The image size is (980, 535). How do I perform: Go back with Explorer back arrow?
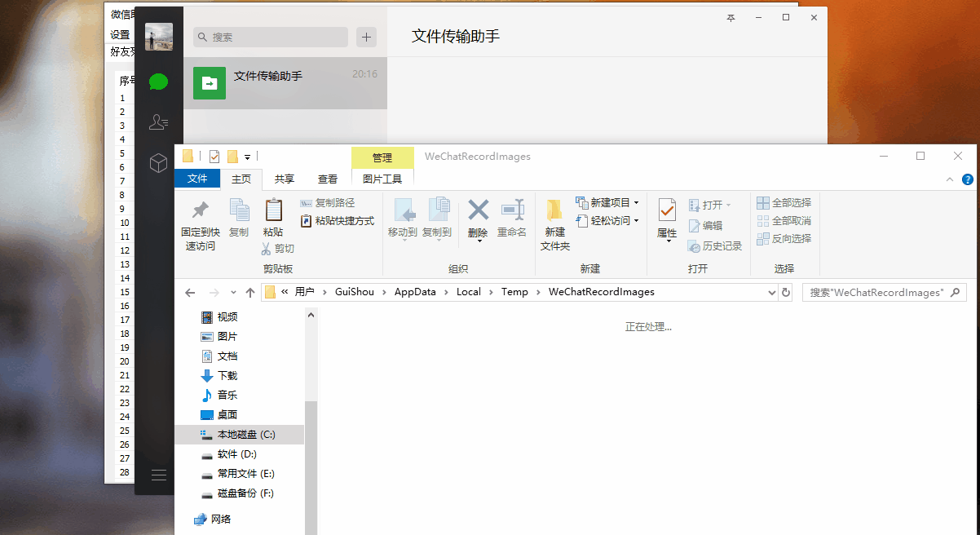[190, 292]
